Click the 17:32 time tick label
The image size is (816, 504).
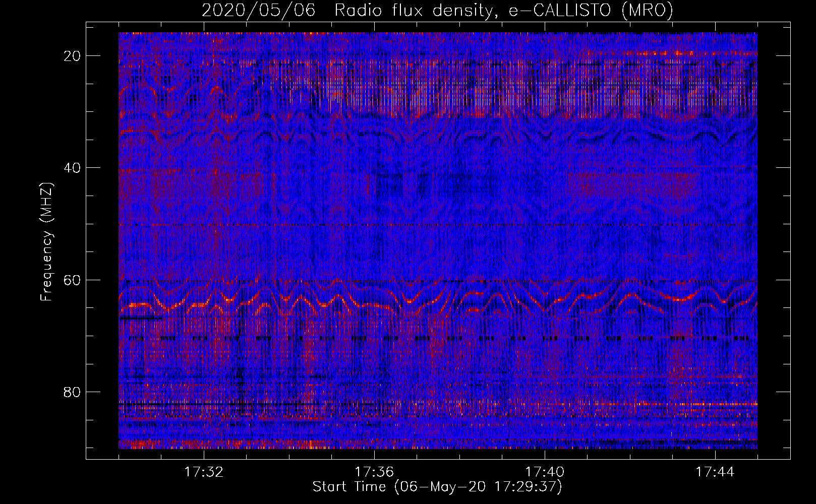tap(204, 472)
